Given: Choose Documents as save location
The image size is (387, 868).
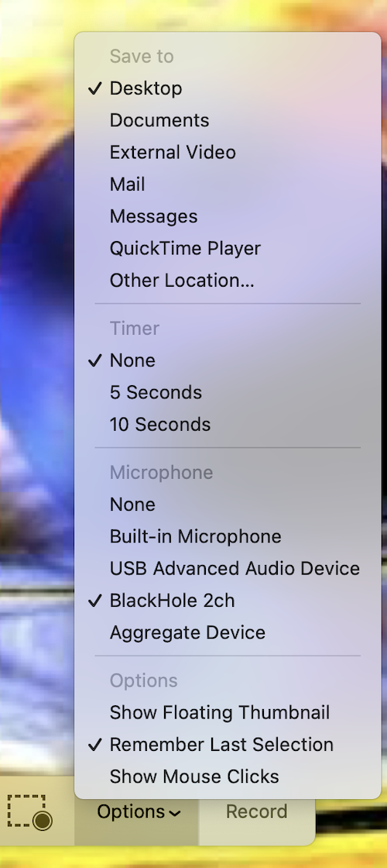Looking at the screenshot, I should click(x=228, y=120).
